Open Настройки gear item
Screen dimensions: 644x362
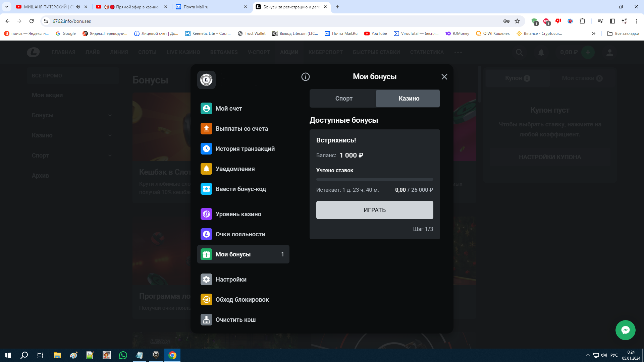pos(231,280)
